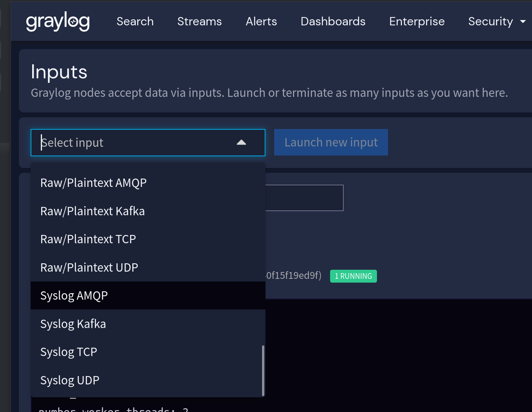Open the Streams section
Image resolution: width=532 pixels, height=412 pixels.
click(x=199, y=22)
